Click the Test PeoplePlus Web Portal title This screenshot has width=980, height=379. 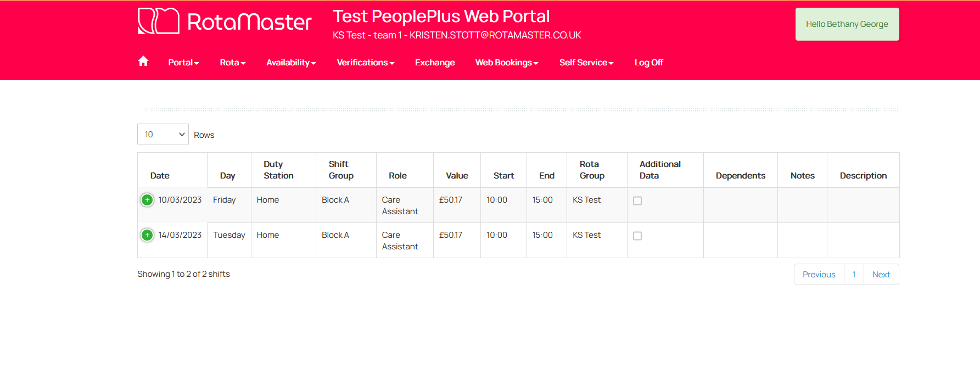(441, 16)
